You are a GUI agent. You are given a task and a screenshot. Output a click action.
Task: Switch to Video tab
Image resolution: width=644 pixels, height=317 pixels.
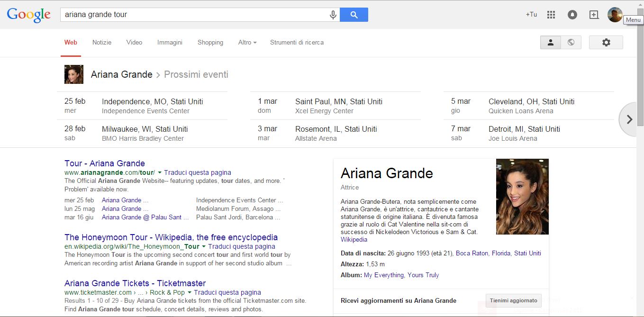134,42
